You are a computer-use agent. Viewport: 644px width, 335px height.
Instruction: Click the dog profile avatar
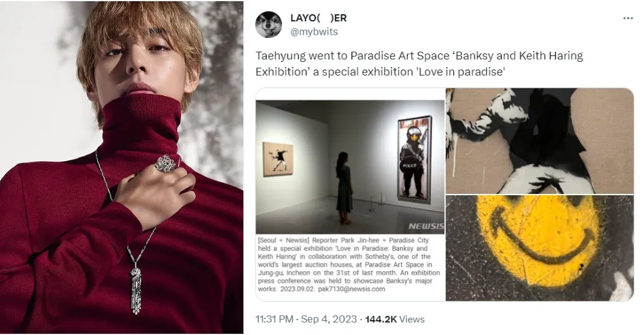click(x=269, y=24)
